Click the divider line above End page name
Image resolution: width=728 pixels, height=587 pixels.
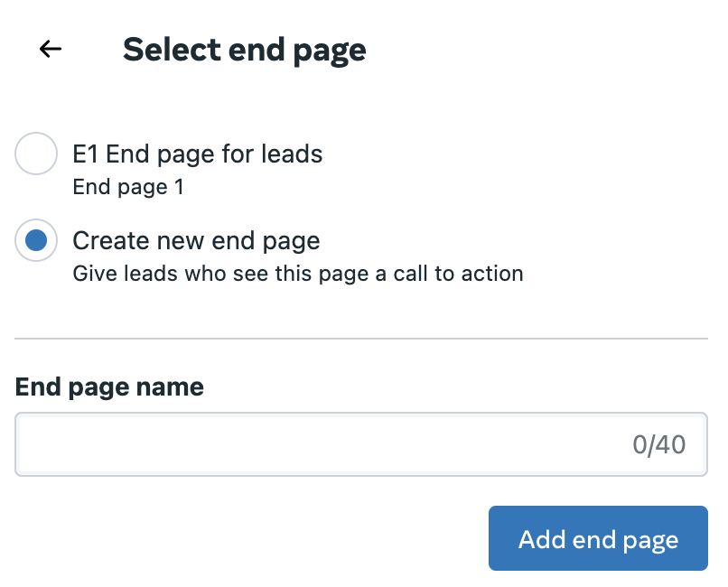point(361,339)
